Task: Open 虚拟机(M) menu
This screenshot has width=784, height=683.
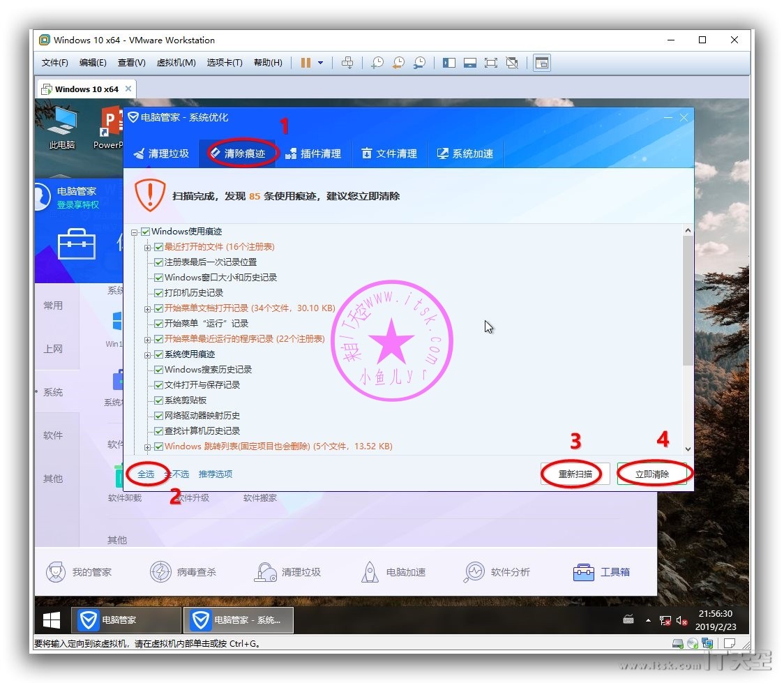Action: [x=176, y=63]
